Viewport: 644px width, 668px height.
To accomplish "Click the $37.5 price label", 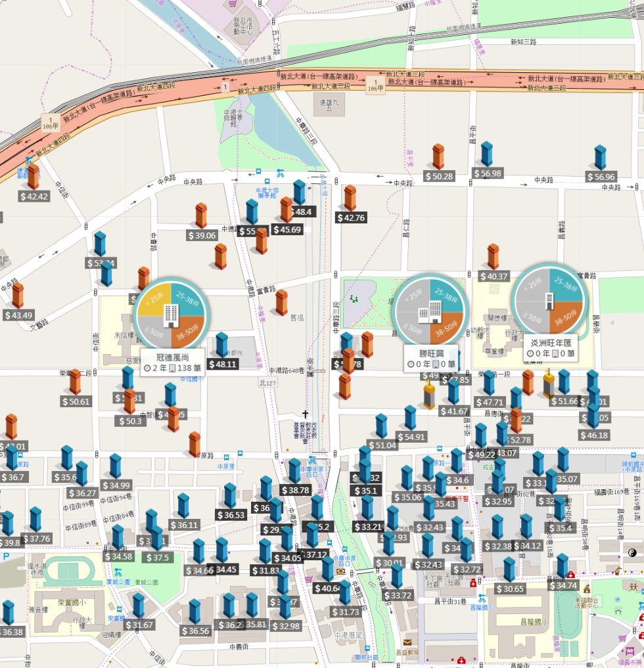I will pyautogui.click(x=157, y=557).
